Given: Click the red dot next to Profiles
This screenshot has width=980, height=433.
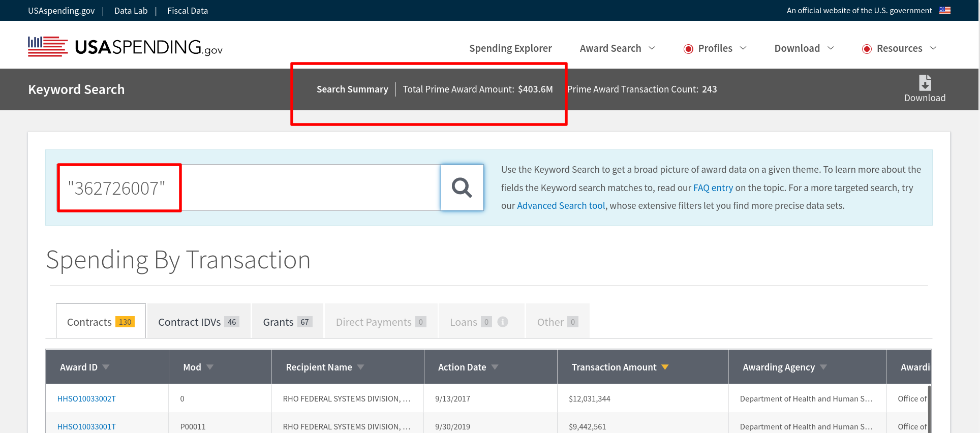Looking at the screenshot, I should pos(688,49).
